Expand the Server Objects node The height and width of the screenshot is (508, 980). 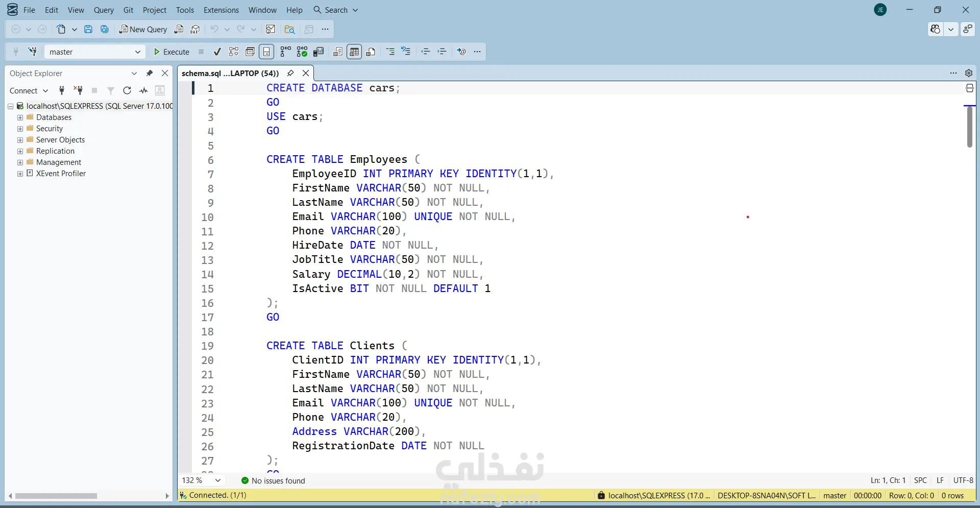[20, 140]
